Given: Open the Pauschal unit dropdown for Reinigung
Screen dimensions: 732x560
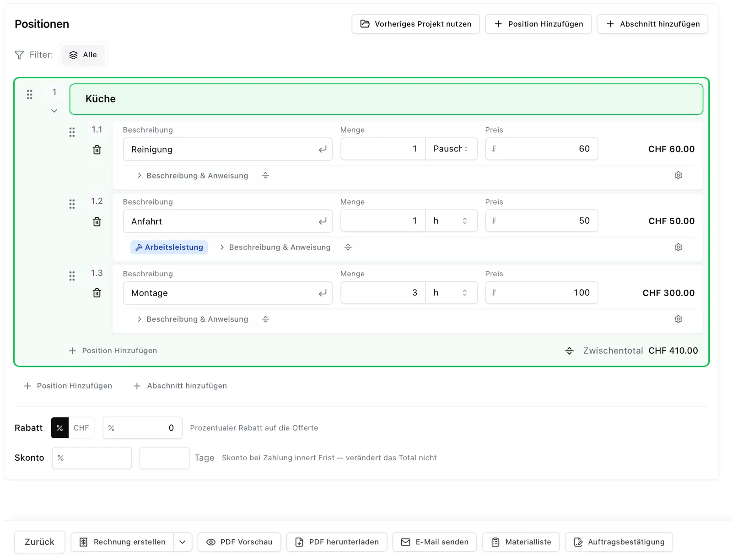Looking at the screenshot, I should click(451, 149).
